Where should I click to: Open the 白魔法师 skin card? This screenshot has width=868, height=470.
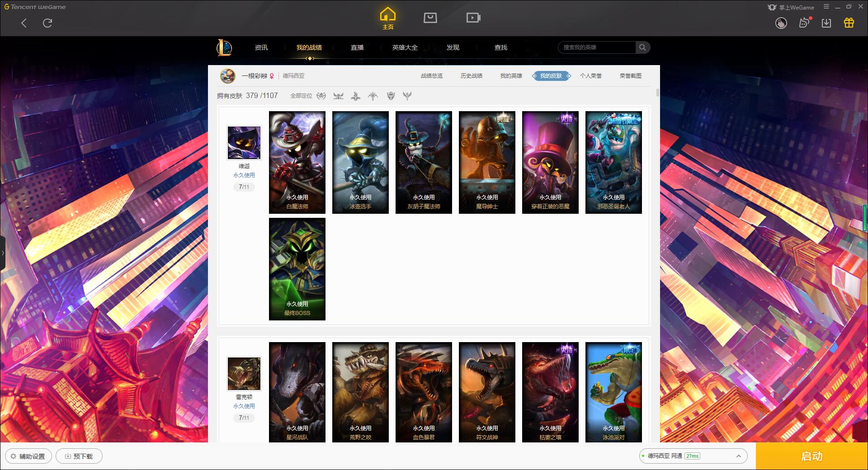297,162
